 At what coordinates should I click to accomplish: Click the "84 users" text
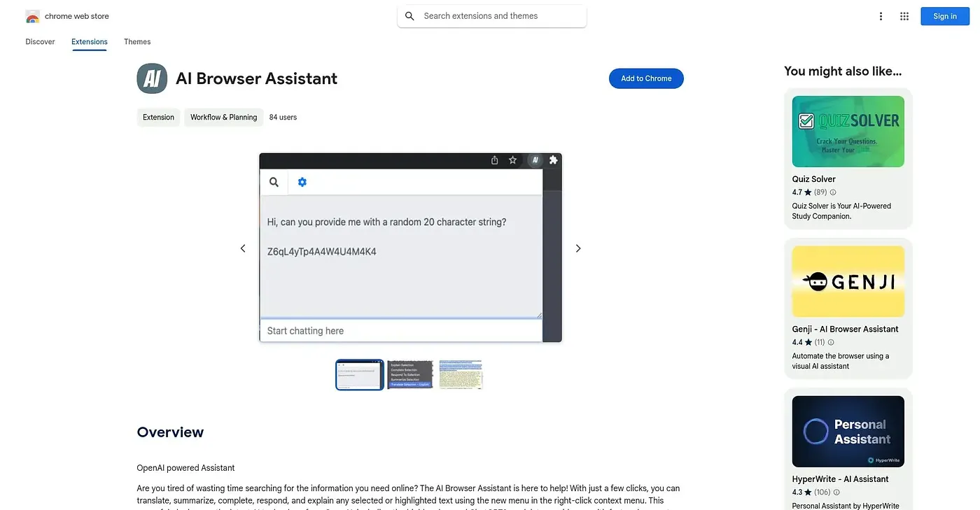pos(283,118)
